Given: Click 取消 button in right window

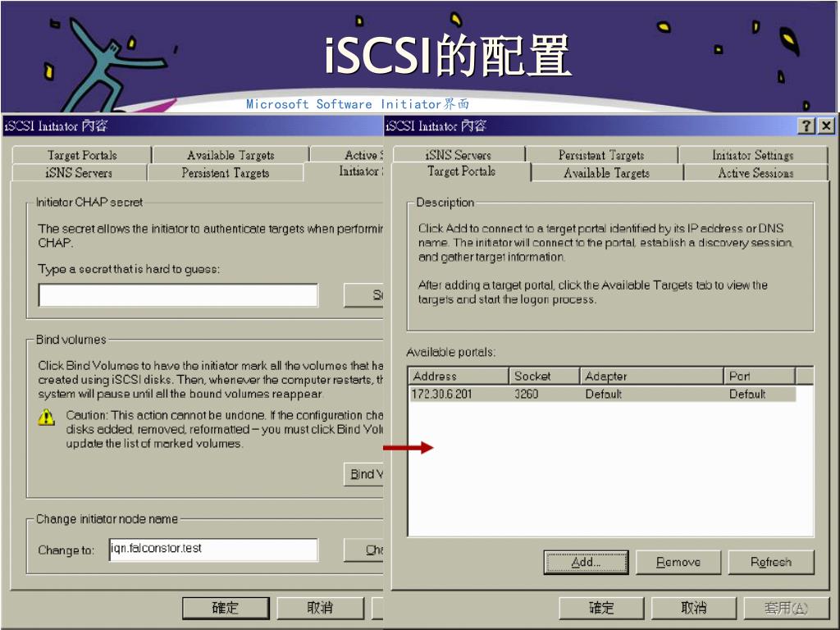Looking at the screenshot, I should (x=693, y=608).
